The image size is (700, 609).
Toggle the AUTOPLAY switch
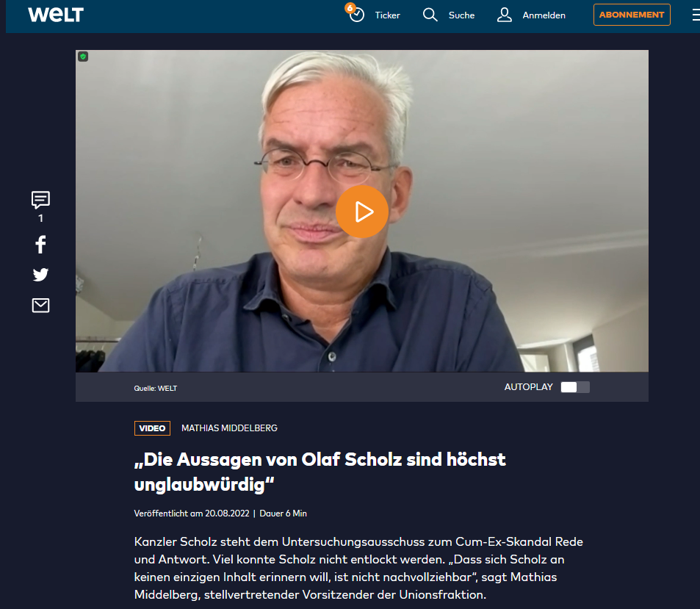[575, 387]
